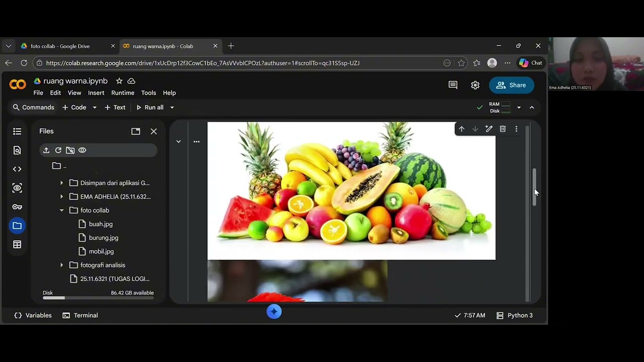Screen dimensions: 644x362
Task: Click the Run all button
Action: (x=150, y=108)
